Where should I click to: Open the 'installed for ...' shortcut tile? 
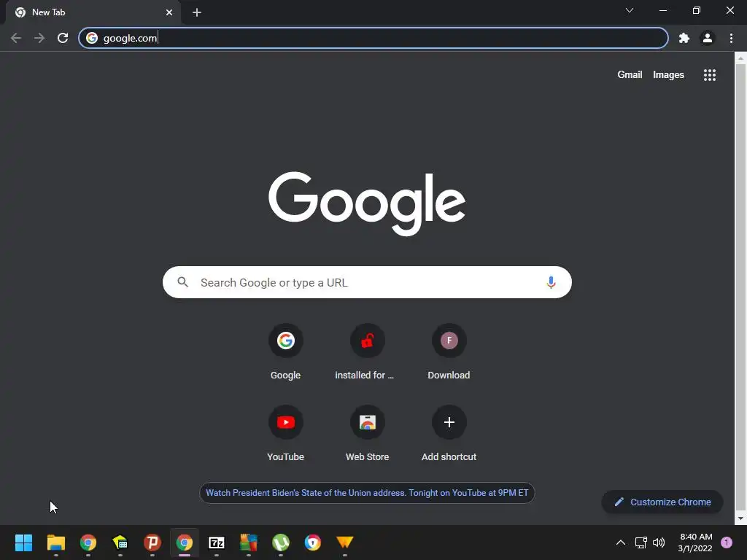pyautogui.click(x=367, y=352)
